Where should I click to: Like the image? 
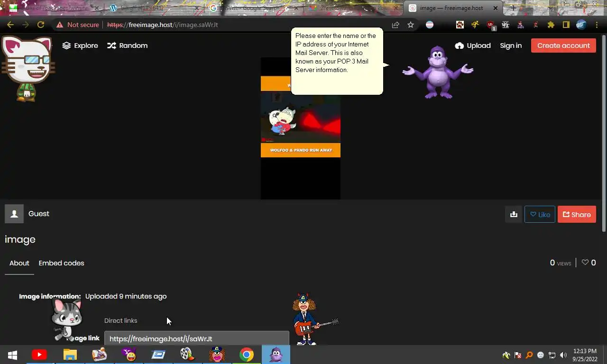pyautogui.click(x=540, y=214)
